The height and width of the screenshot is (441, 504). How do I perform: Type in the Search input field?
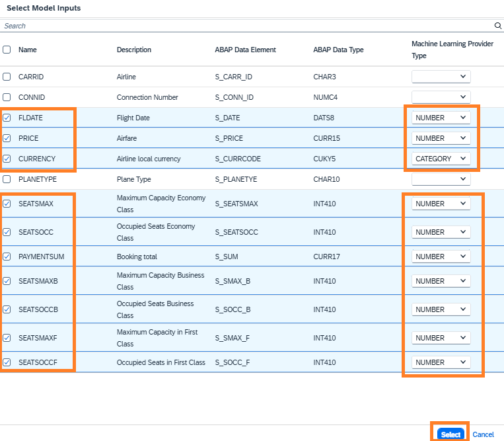click(244, 26)
